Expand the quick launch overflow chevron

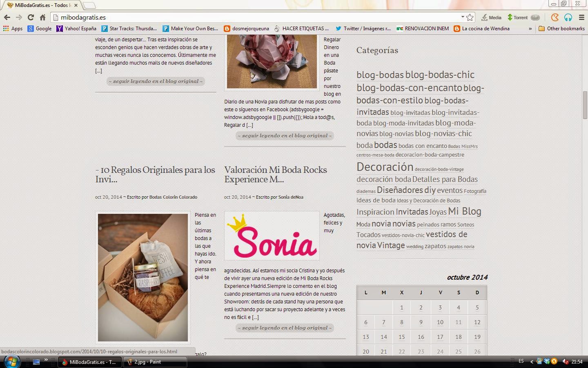[46, 360]
